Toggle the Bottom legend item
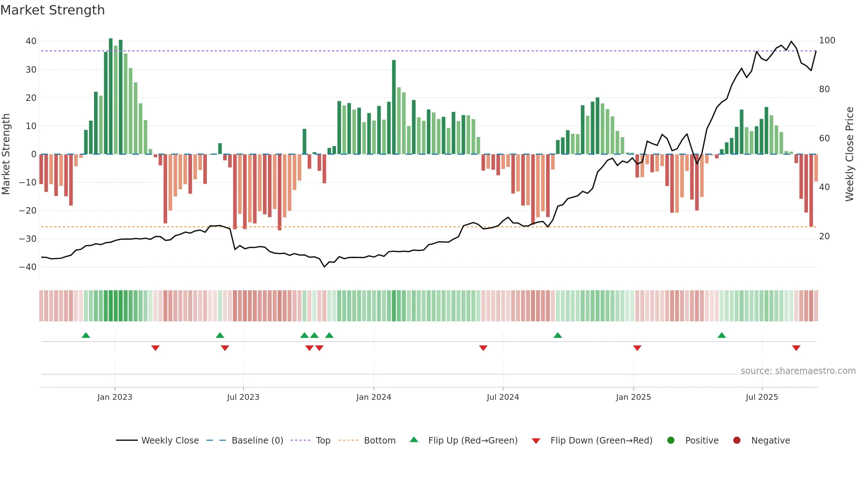 coord(367,440)
